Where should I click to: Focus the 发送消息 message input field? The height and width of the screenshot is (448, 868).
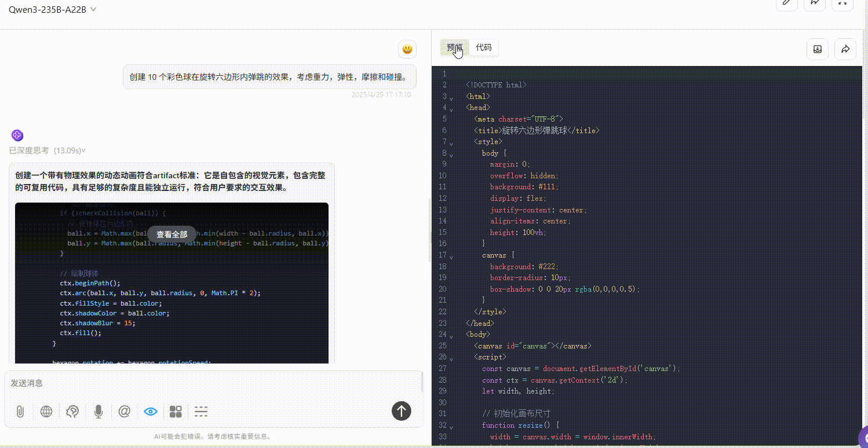213,383
